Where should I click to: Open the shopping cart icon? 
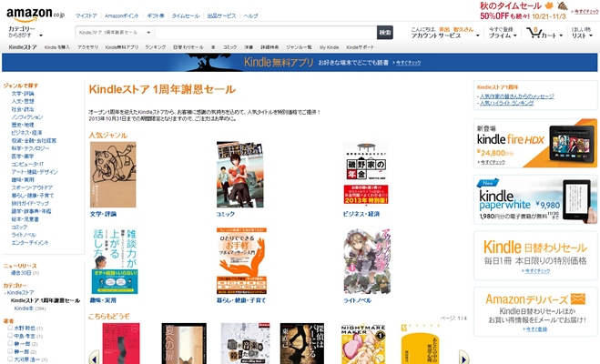click(534, 33)
